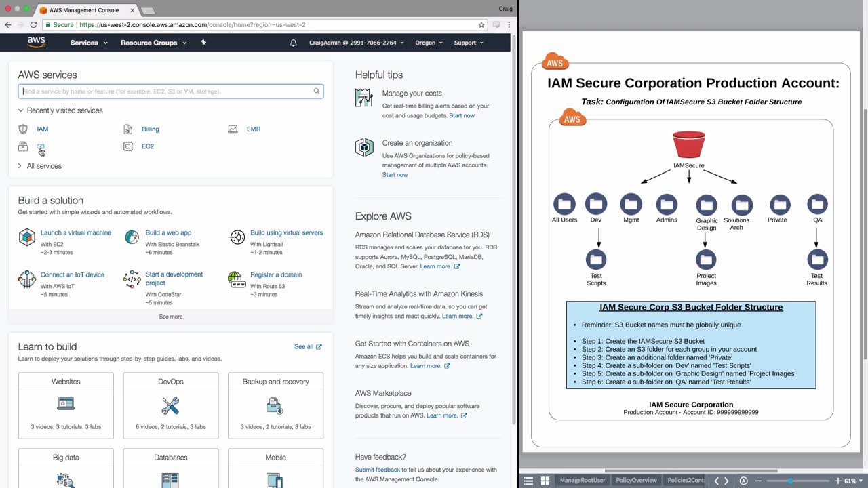Click Submit feedback link
Viewport: 868px width, 488px height.
(x=378, y=470)
